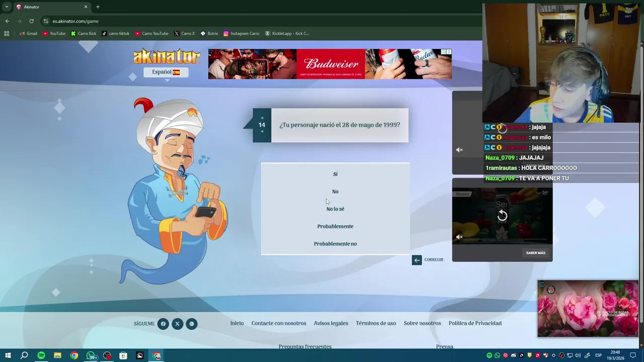Open File Explorer from the taskbar

point(57,355)
